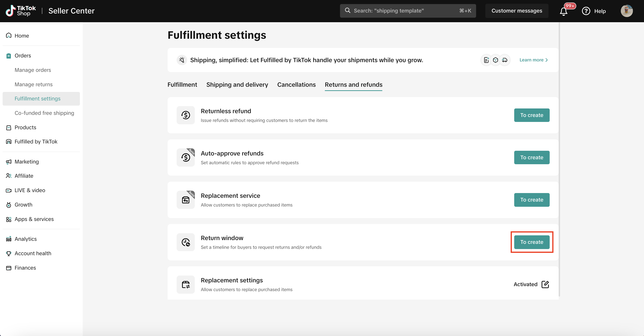Image resolution: width=644 pixels, height=336 pixels.
Task: Click the notification bell icon
Action: [x=564, y=11]
